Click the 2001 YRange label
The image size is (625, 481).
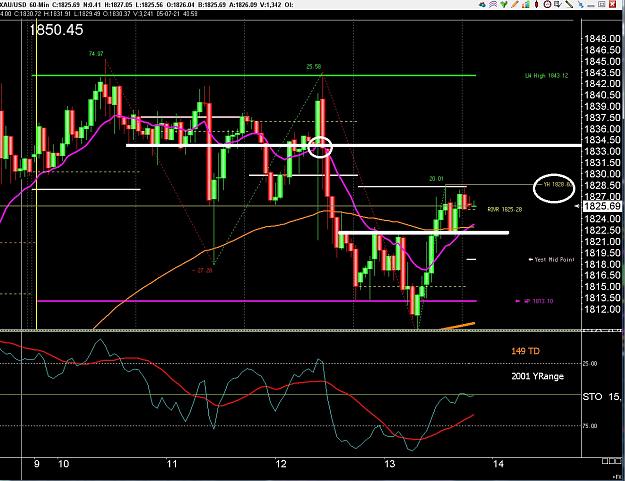pos(537,376)
